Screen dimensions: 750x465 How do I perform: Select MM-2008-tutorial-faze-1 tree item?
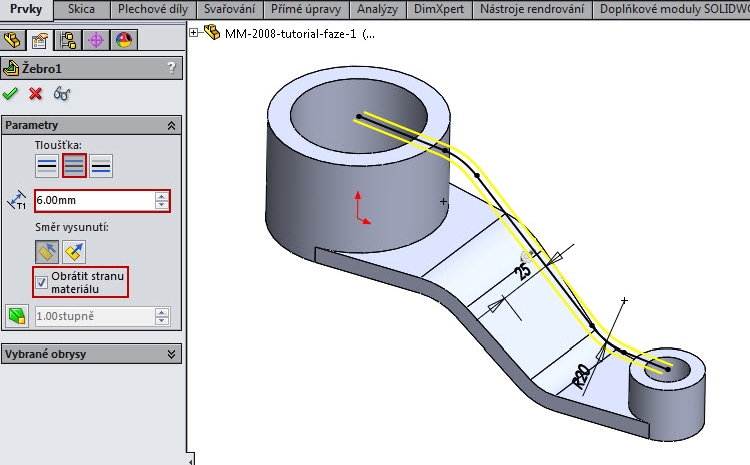click(299, 34)
